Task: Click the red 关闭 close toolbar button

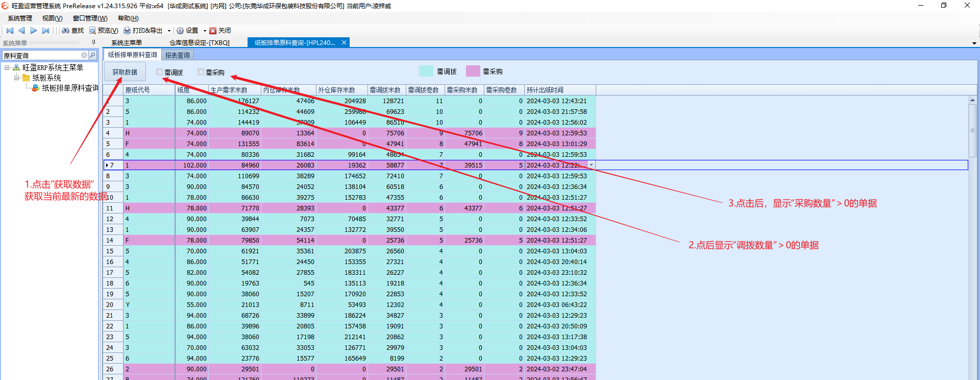Action: click(x=220, y=31)
